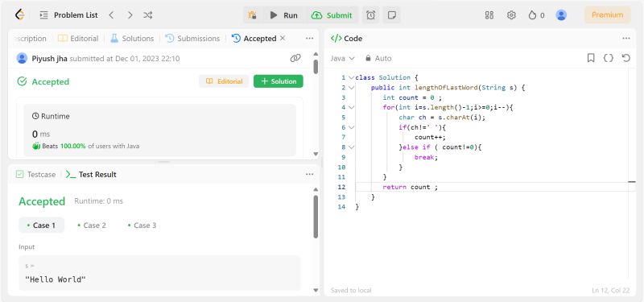The height and width of the screenshot is (302, 644).
Task: Open Piyush jha profile link
Action: [x=50, y=58]
